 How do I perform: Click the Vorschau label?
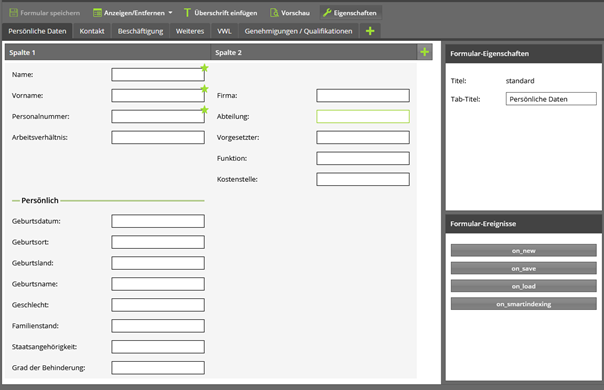pos(295,13)
